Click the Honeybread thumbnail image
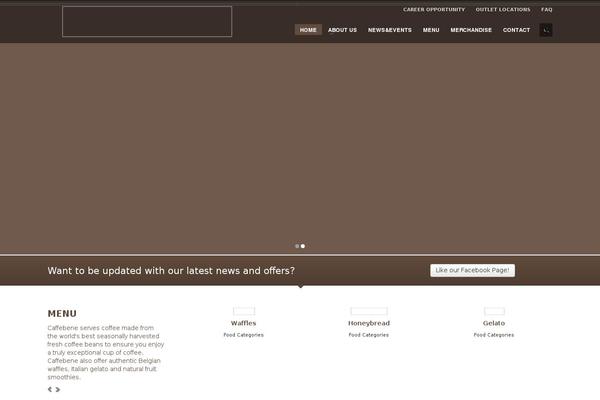 pyautogui.click(x=369, y=311)
